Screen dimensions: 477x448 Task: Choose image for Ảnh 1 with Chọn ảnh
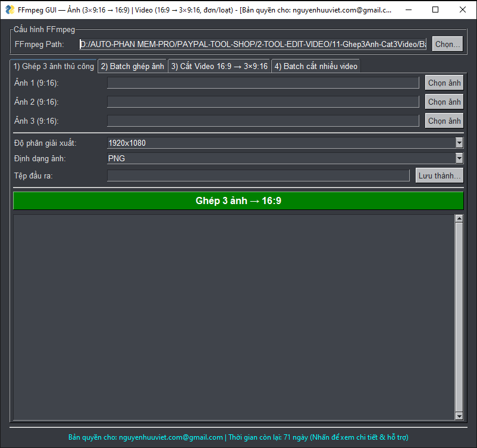444,83
